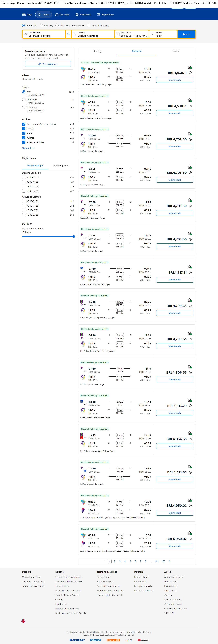Viewport: 218px width, 644px height.
Task: Switch to the Fastest results tab
Action: (176, 51)
